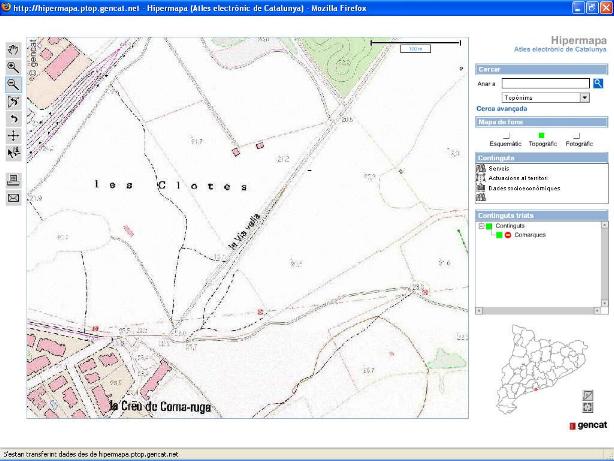The width and height of the screenshot is (614, 461).
Task: Click the full extent icon below overview map
Action: click(x=587, y=408)
